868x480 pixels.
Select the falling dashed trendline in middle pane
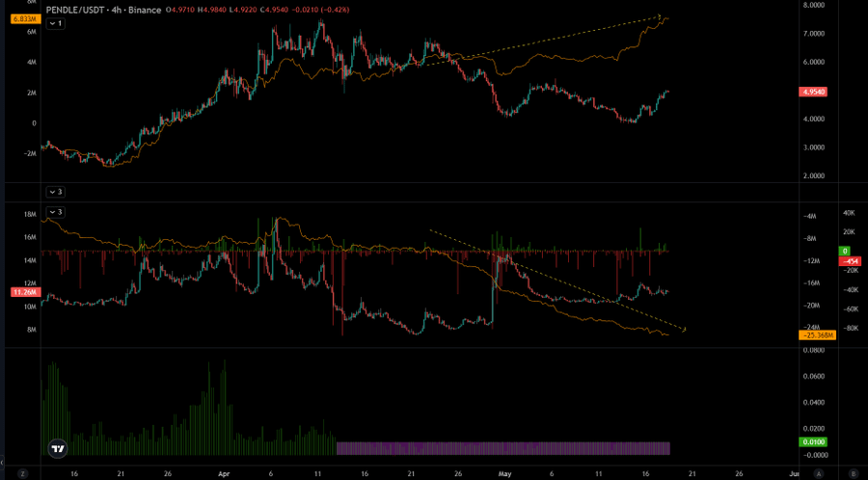pos(556,280)
